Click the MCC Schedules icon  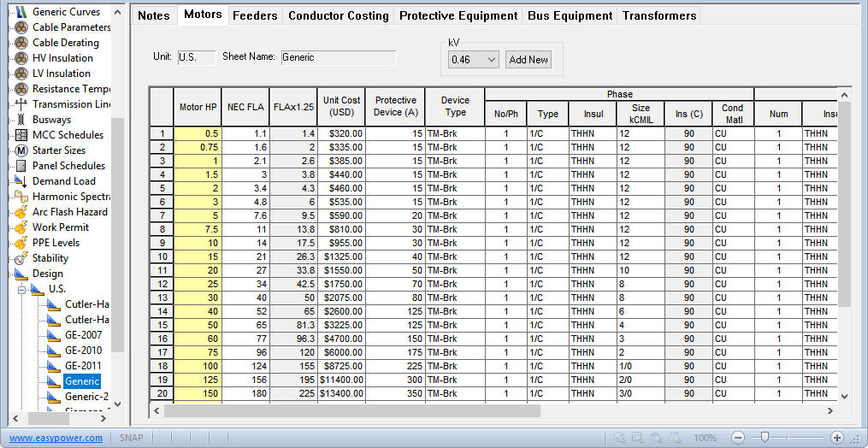click(x=22, y=135)
